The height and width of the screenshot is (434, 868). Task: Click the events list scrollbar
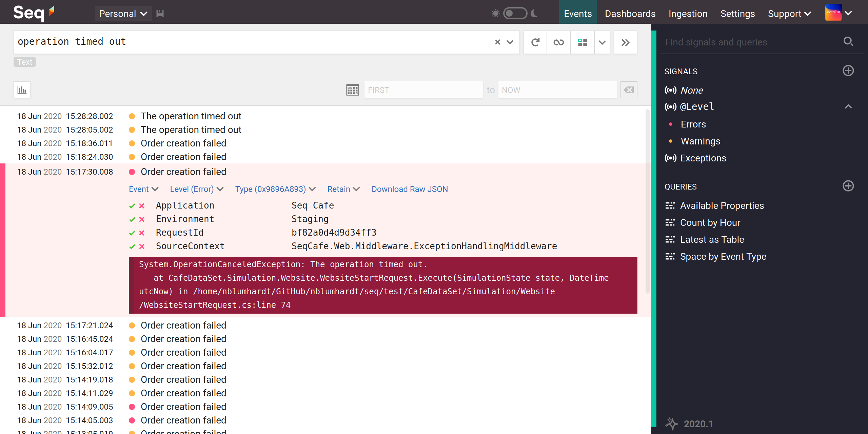tap(647, 201)
